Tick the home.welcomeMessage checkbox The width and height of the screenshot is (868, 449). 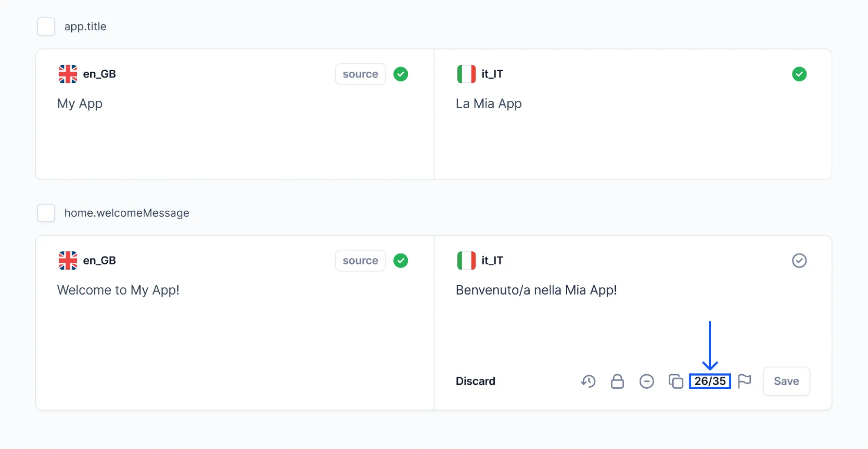coord(46,213)
